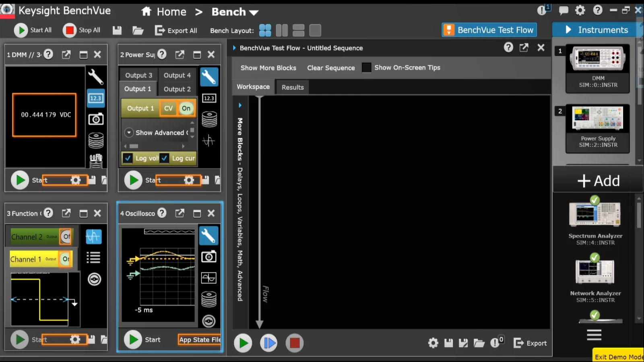Open oscilloscope settings wrench
The image size is (644, 362).
209,235
